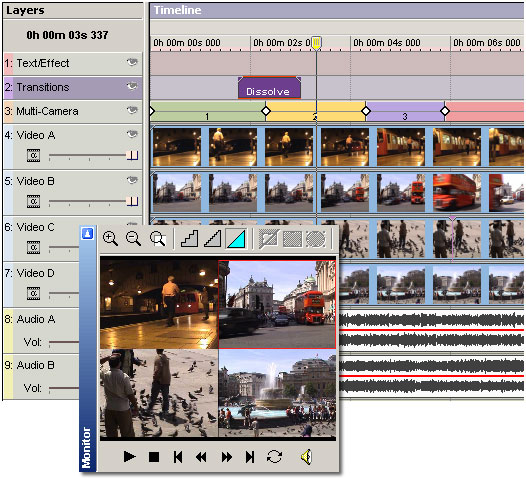Select the Dissolve transition clip
Viewport: 526px width, 487px height.
pyautogui.click(x=269, y=88)
